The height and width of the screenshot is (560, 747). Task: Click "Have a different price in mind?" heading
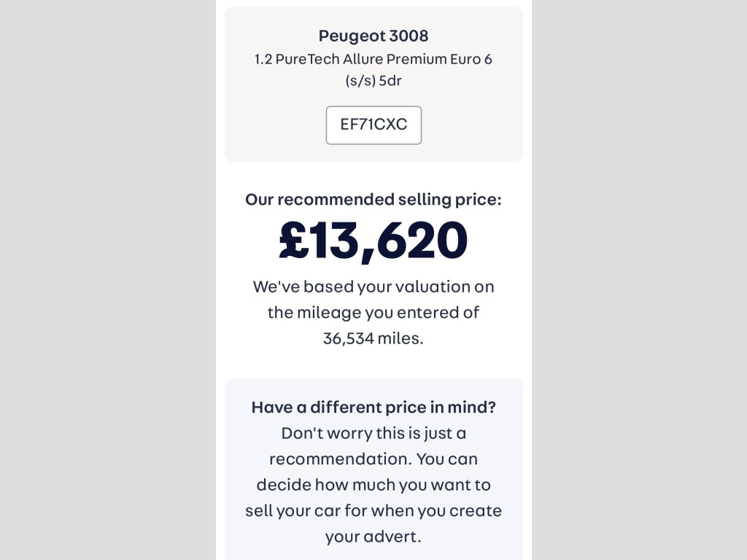click(373, 407)
